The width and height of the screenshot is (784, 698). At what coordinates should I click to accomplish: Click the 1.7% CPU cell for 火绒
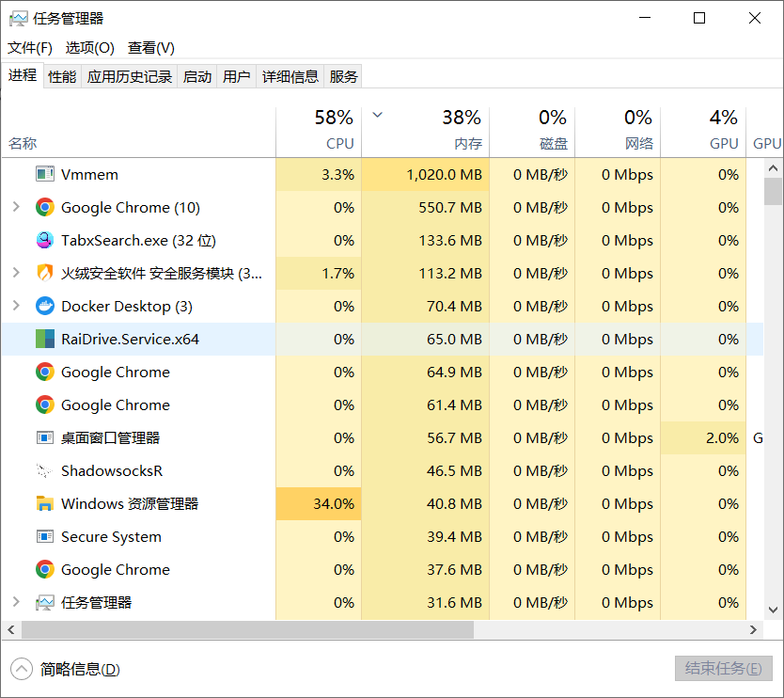(x=319, y=273)
